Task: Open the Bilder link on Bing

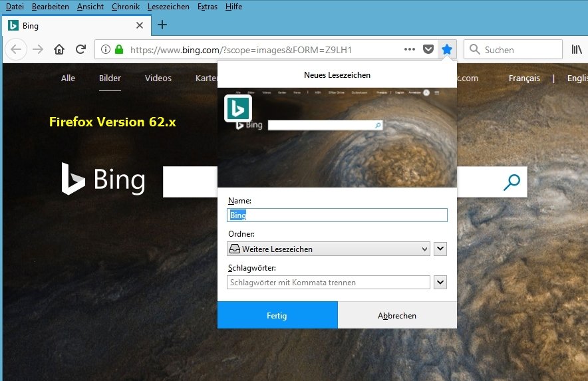Action: (110, 78)
